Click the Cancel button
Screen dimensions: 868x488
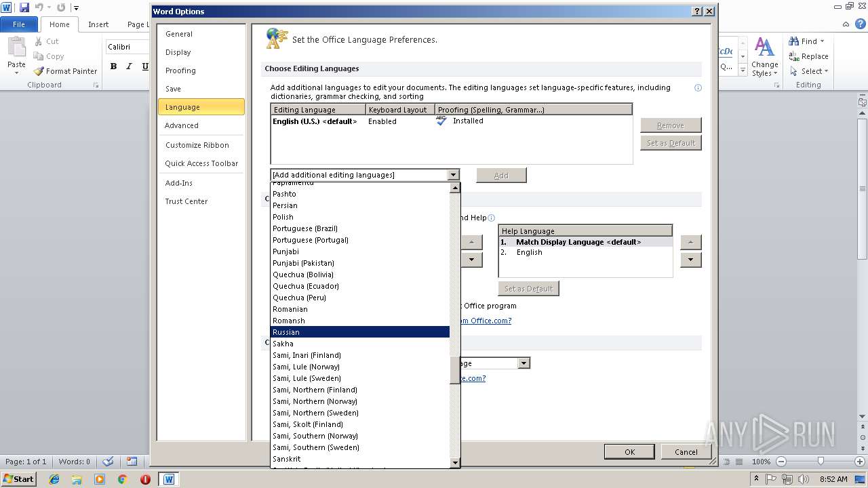(686, 452)
